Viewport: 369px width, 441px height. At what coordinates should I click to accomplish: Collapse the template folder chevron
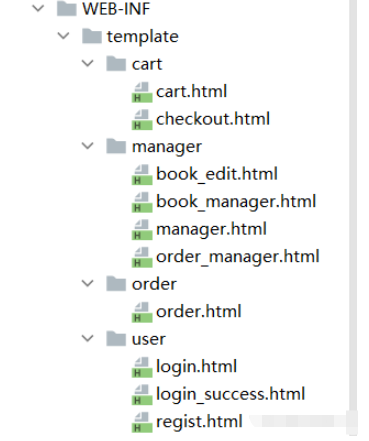click(x=63, y=35)
